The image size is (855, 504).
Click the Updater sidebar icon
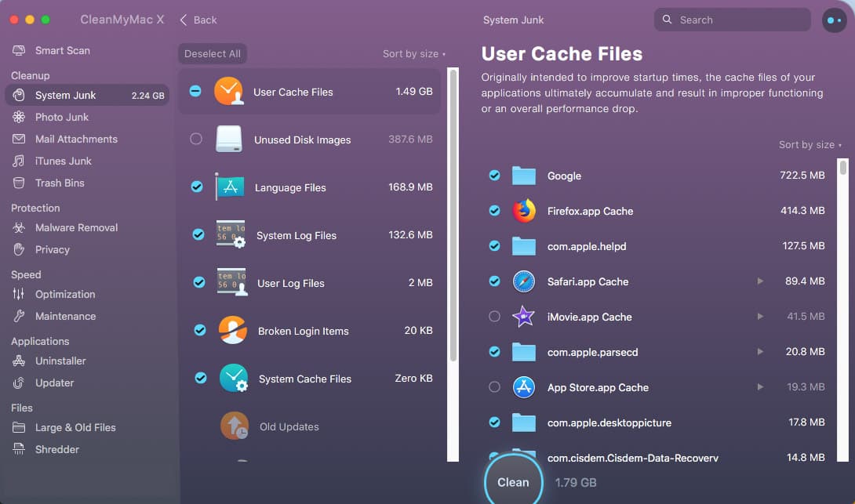pos(19,383)
